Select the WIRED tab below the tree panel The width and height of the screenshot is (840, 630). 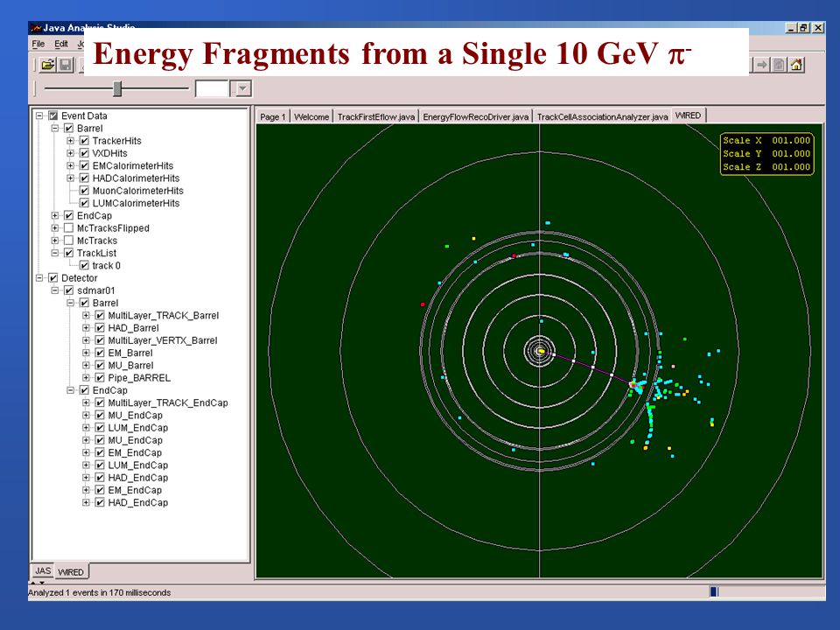click(x=71, y=571)
